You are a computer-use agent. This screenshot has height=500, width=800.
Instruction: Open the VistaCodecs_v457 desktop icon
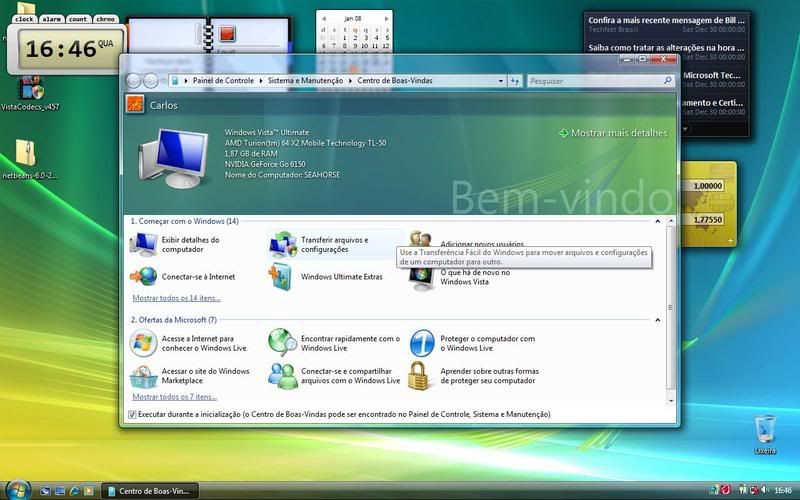point(30,89)
